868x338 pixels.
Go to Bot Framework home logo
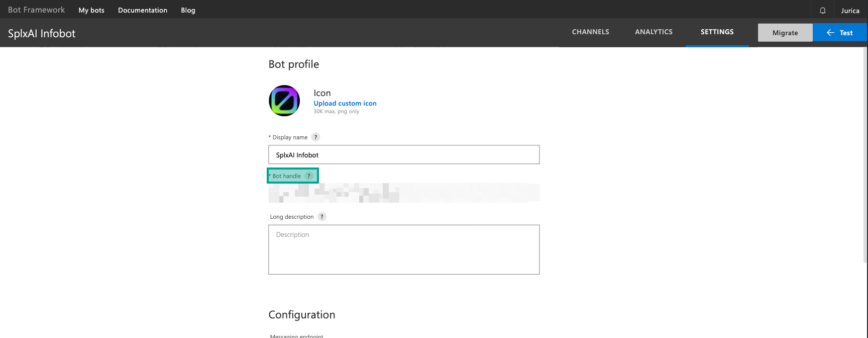tap(37, 10)
